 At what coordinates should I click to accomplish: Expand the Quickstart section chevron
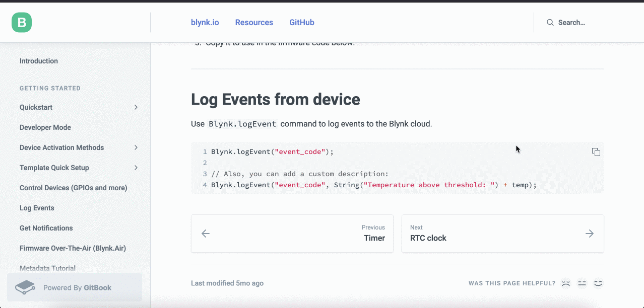136,107
